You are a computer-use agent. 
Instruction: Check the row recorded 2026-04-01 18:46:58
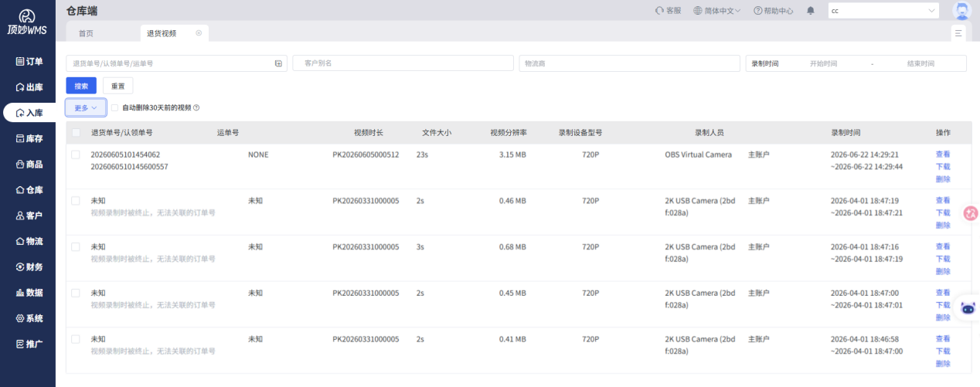coord(76,339)
